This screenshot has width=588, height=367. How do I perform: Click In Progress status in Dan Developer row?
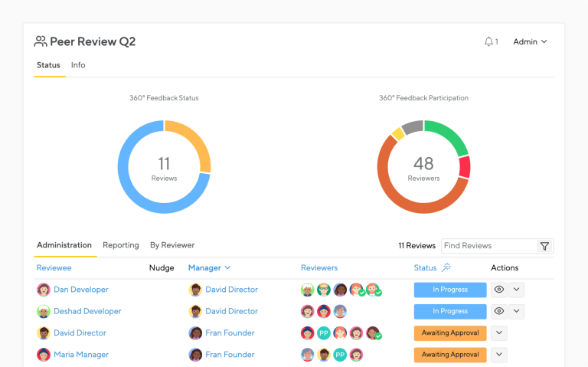click(450, 290)
